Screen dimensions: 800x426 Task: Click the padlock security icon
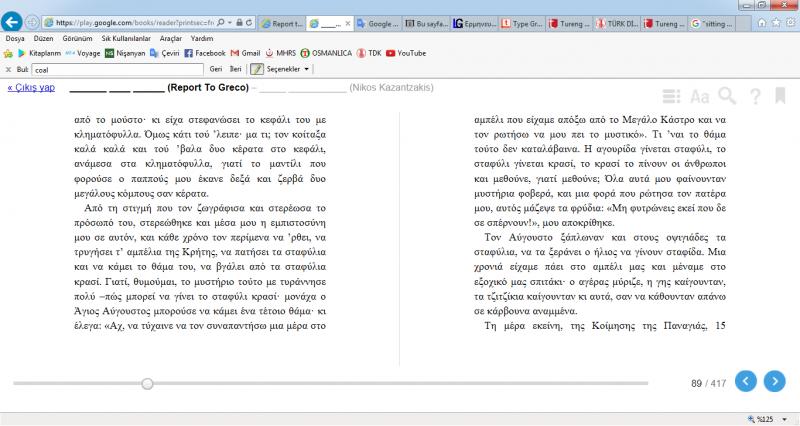pyautogui.click(x=239, y=23)
